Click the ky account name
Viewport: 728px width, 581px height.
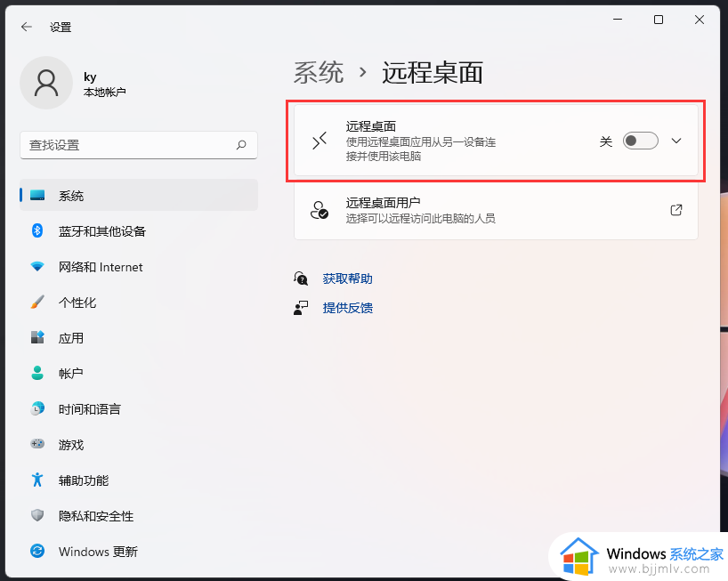90,77
